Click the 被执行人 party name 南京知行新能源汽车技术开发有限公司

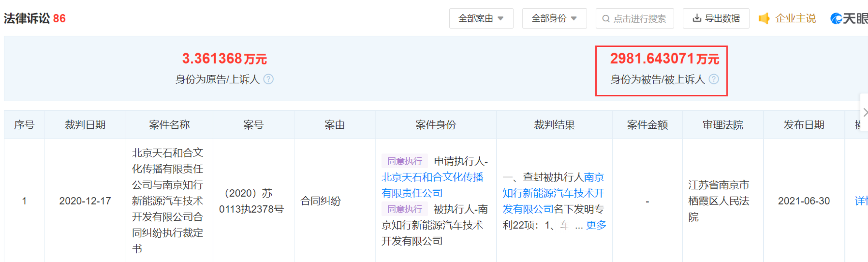tap(435, 225)
